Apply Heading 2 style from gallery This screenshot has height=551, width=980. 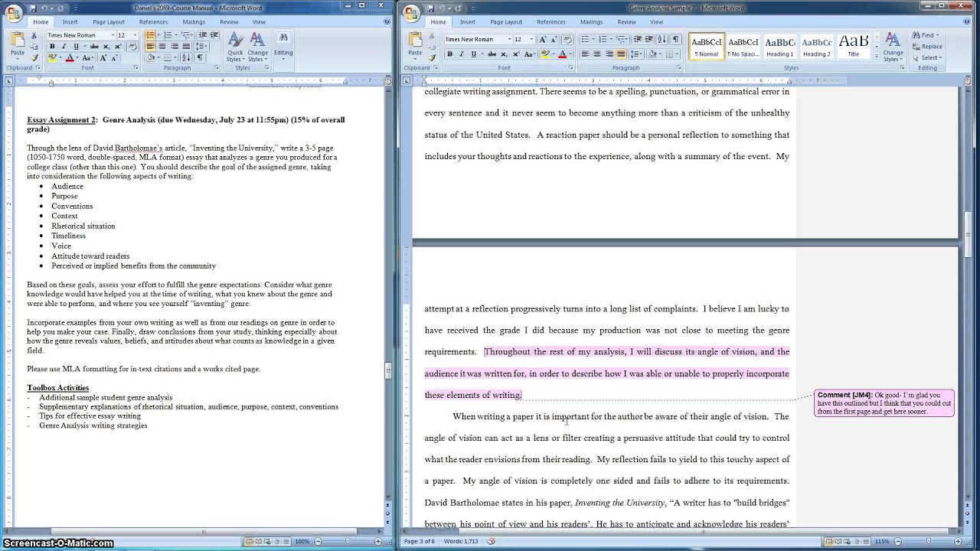tap(816, 47)
